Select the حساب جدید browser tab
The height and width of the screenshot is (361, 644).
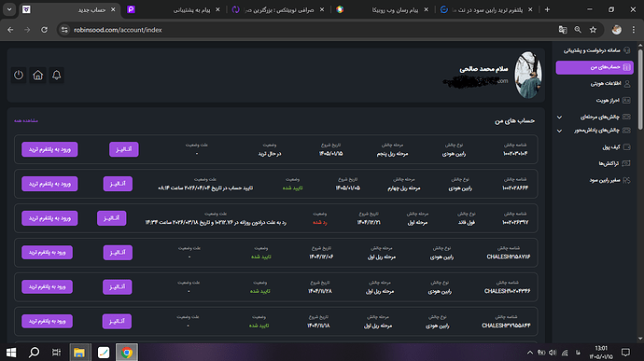(x=69, y=9)
